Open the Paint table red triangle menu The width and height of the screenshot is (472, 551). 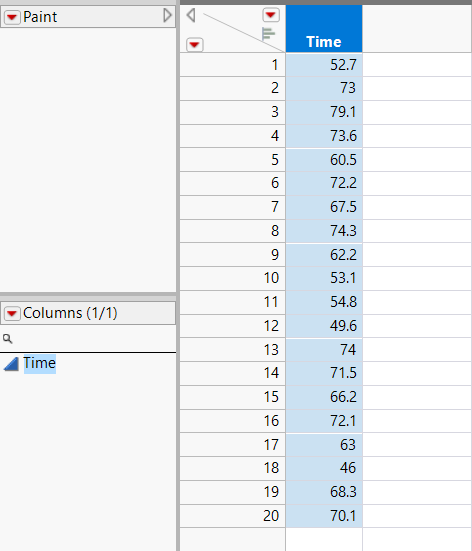[12, 17]
